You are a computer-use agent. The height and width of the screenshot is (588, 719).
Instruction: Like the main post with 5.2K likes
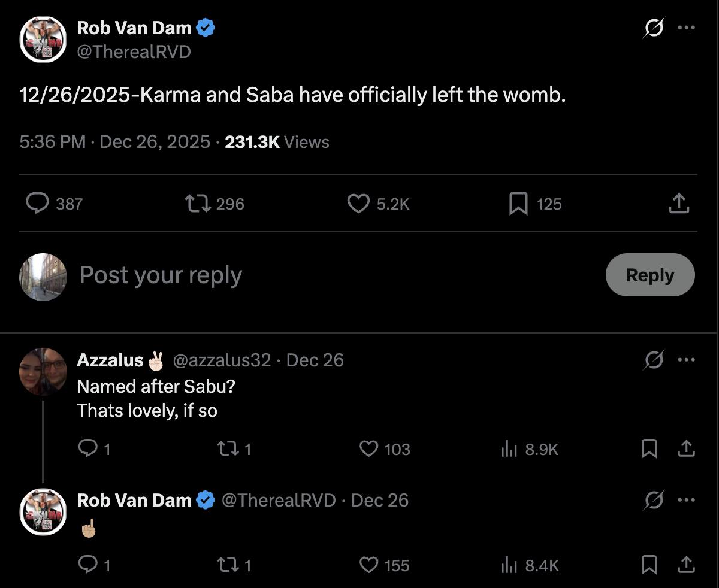click(x=358, y=204)
